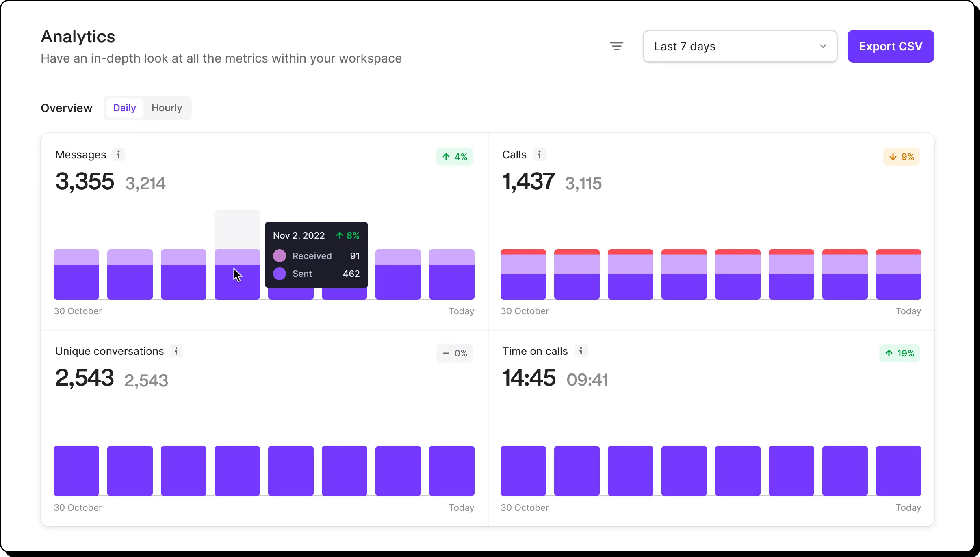Click the Time on calls 19% badge
The width and height of the screenshot is (980, 557).
(x=899, y=353)
